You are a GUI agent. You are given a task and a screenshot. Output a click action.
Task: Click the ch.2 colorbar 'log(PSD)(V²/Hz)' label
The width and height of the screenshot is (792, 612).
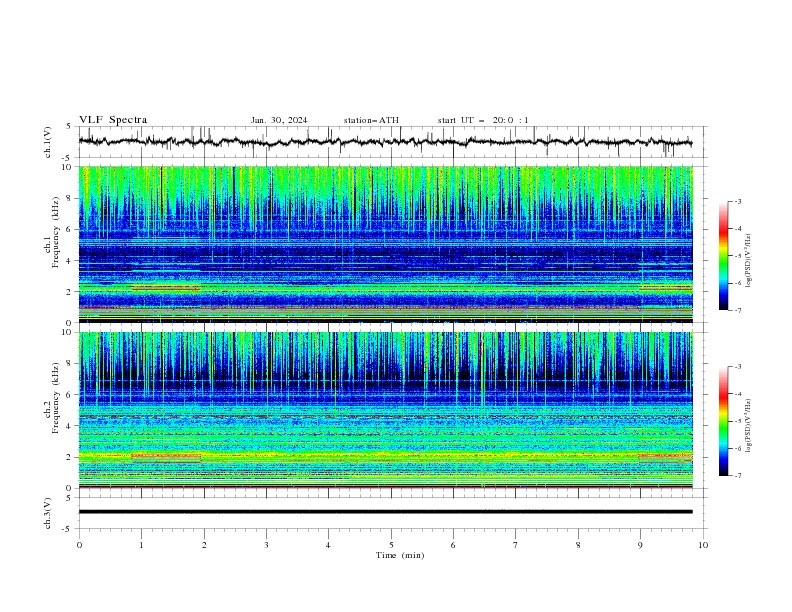748,425
